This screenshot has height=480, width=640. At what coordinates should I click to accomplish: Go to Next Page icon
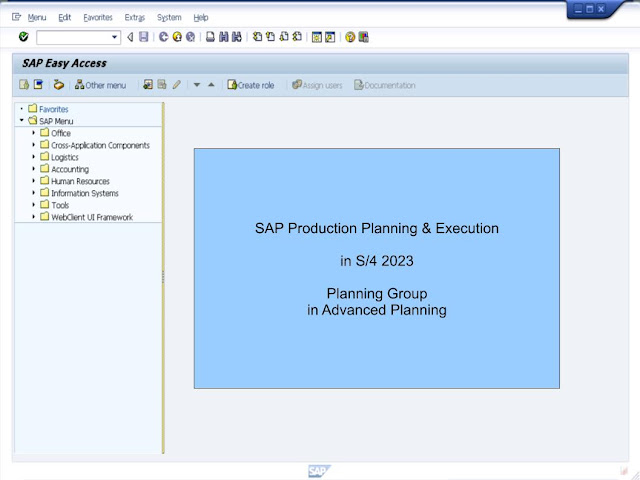click(284, 37)
